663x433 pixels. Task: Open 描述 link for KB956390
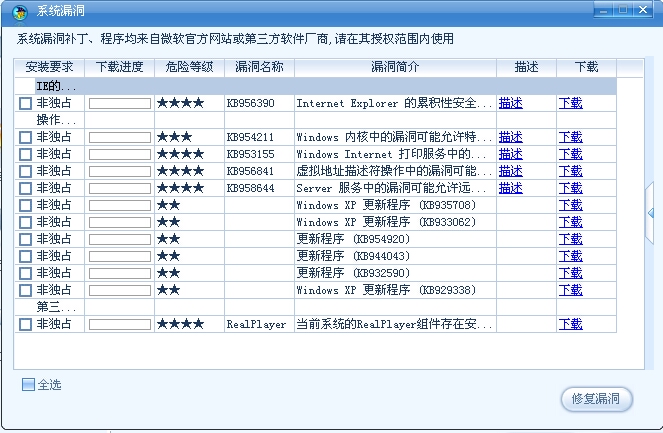(x=510, y=103)
